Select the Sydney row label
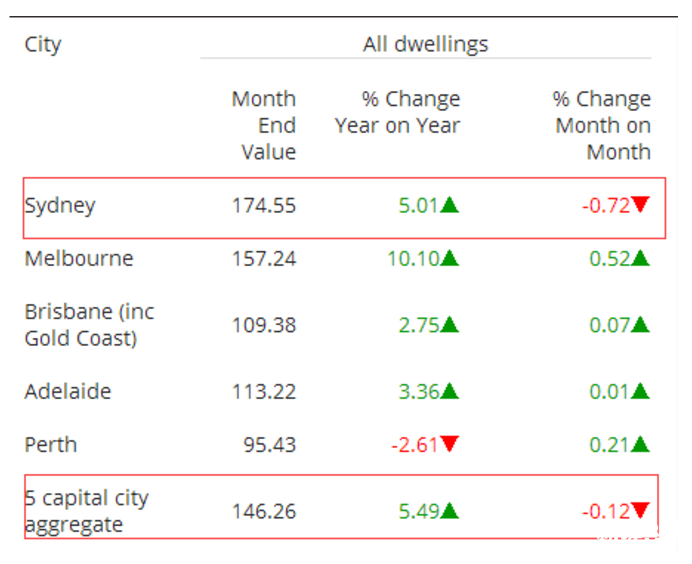692x564 pixels. (60, 206)
